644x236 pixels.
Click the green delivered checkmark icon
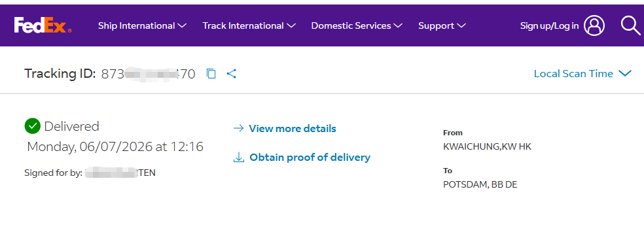(33, 126)
